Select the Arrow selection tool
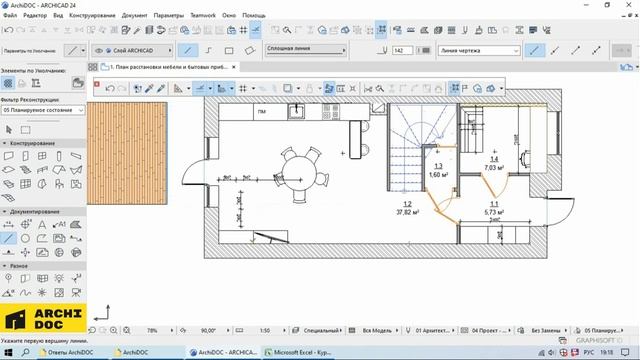This screenshot has height=360, width=640. [9, 130]
